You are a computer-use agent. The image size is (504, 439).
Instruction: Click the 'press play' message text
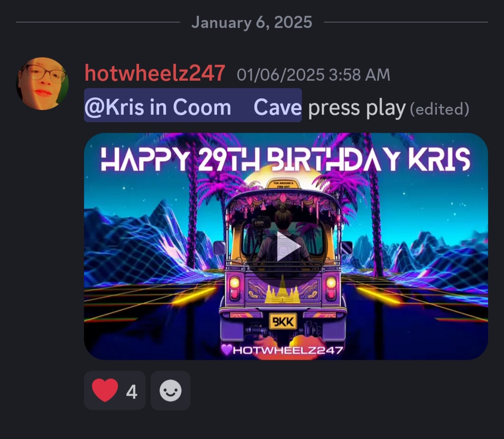pos(357,108)
